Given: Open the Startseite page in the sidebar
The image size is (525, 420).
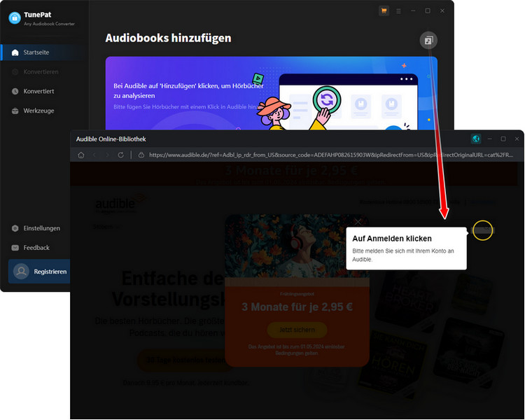Looking at the screenshot, I should (43, 52).
